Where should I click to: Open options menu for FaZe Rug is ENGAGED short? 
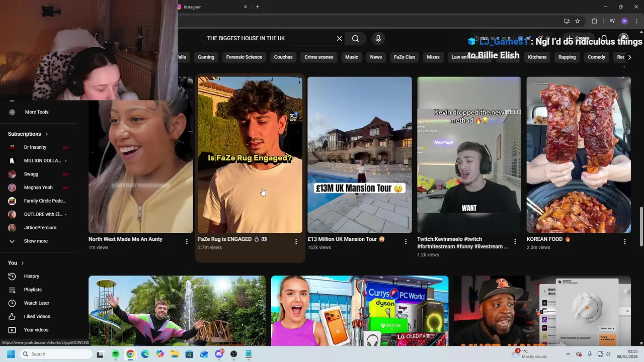296,242
